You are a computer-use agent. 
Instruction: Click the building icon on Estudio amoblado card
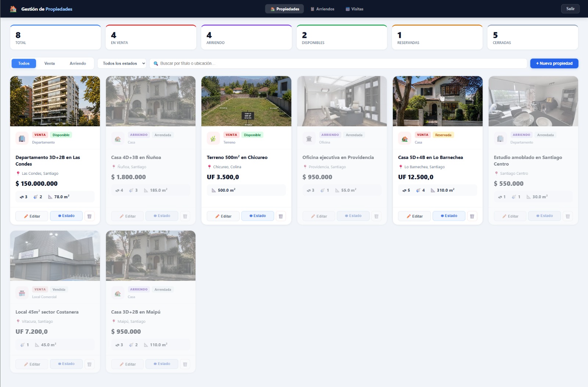pyautogui.click(x=500, y=138)
